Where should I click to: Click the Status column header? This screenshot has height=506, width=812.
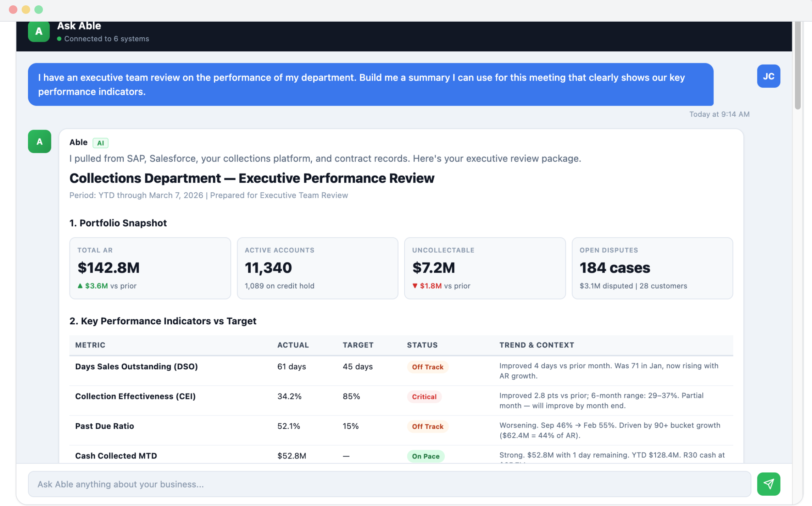422,345
